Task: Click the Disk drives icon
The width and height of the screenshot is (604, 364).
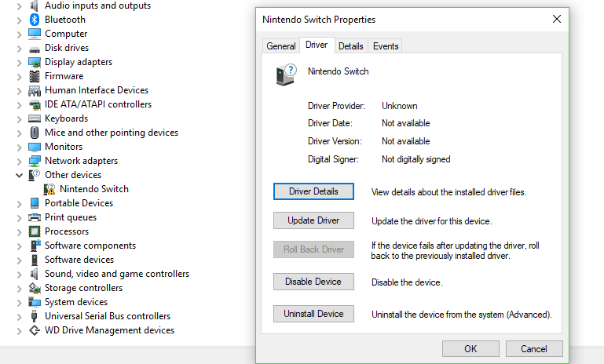Action: (35, 49)
